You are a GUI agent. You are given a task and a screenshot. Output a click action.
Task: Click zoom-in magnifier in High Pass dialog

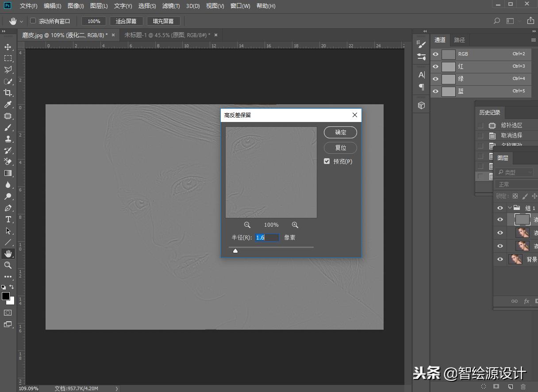tap(295, 225)
